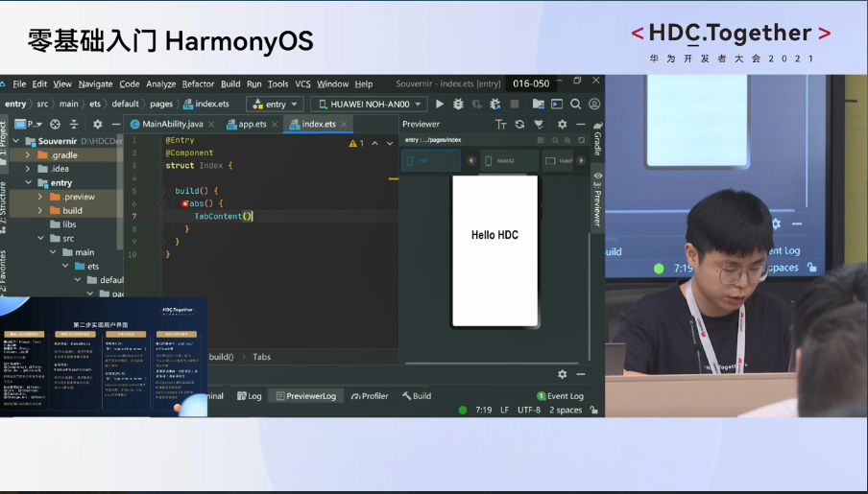Collapse the main folder
The width and height of the screenshot is (868, 494).
coord(53,252)
